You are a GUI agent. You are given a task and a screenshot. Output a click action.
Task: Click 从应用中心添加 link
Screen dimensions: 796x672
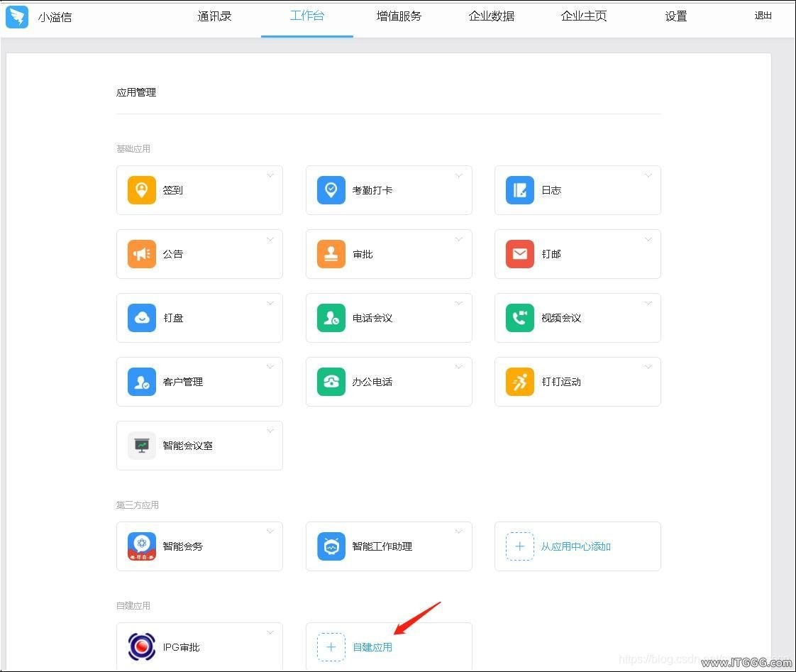575,546
